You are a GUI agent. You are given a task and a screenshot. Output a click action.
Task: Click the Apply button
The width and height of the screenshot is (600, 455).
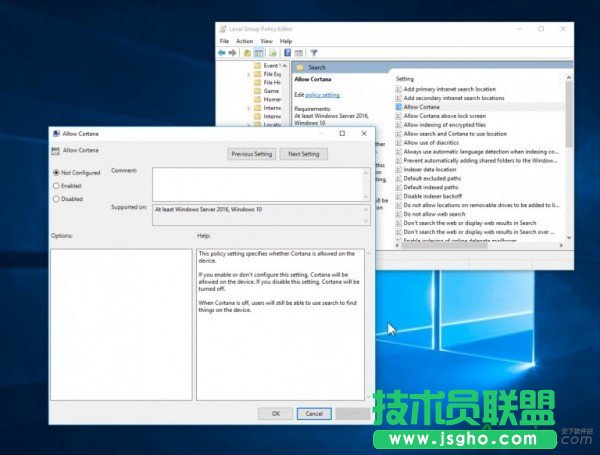coord(352,414)
